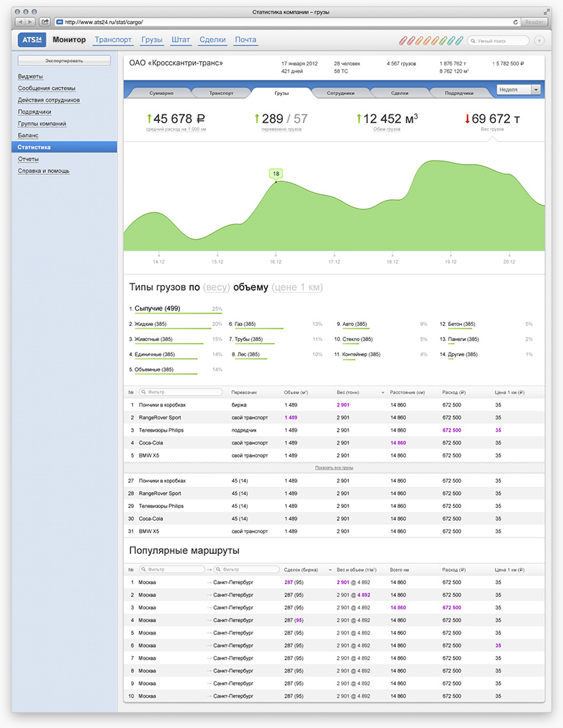Click the Показать все грузы link
Image resolution: width=563 pixels, height=728 pixels.
(x=334, y=468)
